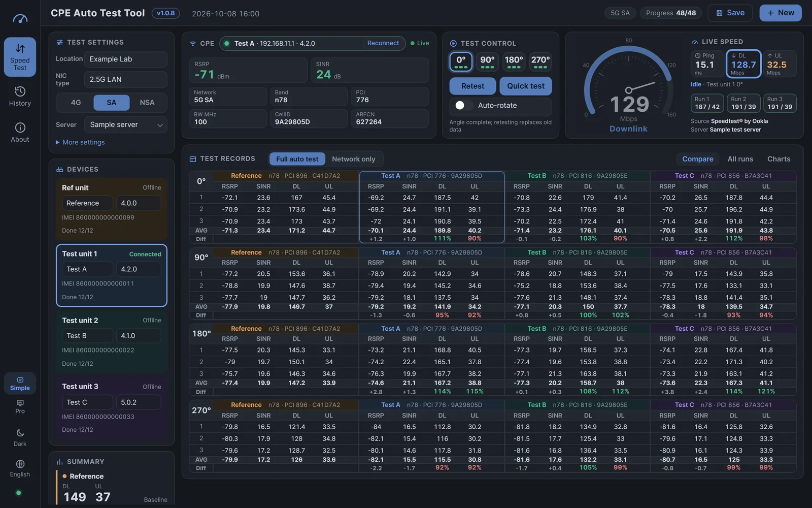Click the Save button
This screenshot has height=508, width=812.
730,13
